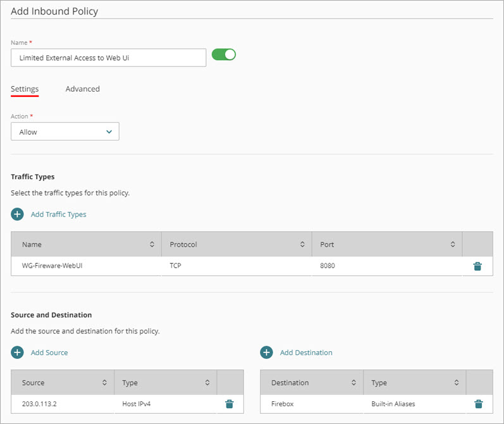The width and height of the screenshot is (504, 424).
Task: Select the Settings tab
Action: tap(25, 89)
